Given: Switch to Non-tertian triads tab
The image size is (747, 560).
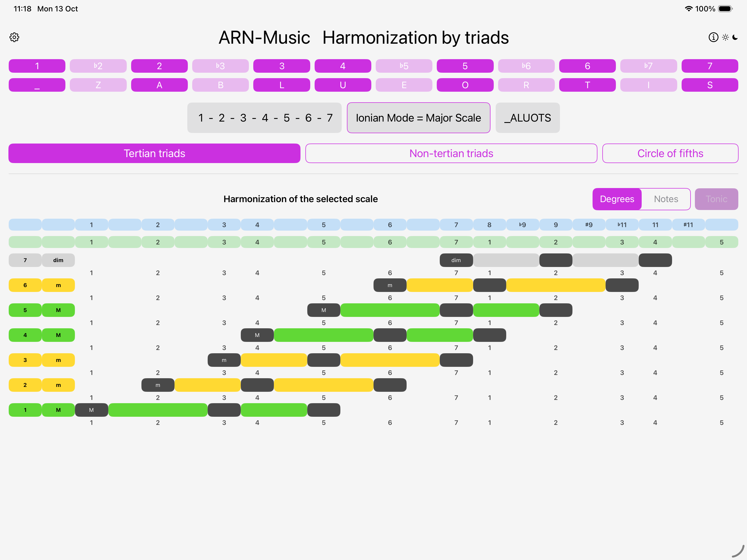Looking at the screenshot, I should pos(451,154).
